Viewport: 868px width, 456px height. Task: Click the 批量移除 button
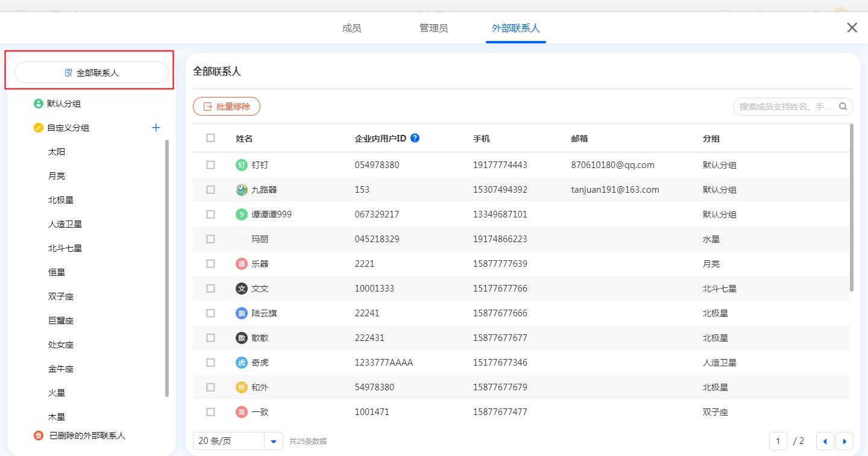(227, 107)
